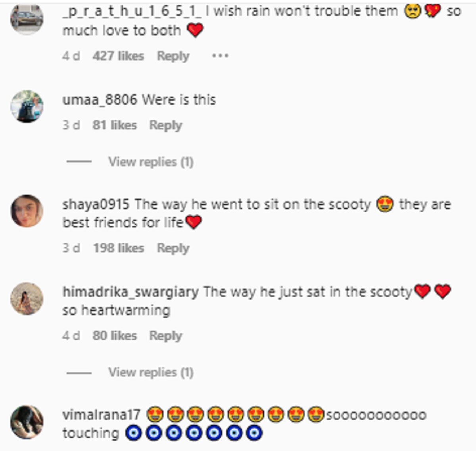Open himadrika_swargiary profile picture
The width and height of the screenshot is (476, 451).
[27, 299]
